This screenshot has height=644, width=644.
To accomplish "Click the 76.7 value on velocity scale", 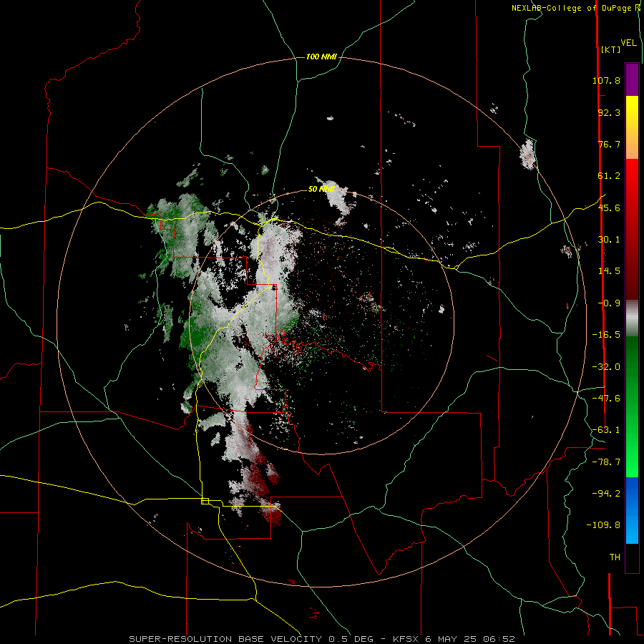I will (609, 144).
